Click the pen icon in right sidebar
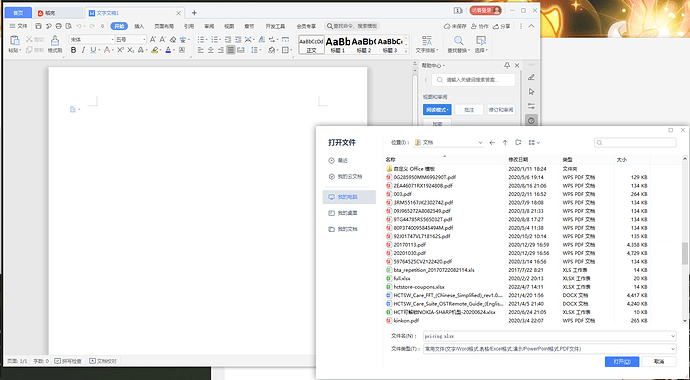The width and height of the screenshot is (690, 380). (531, 77)
